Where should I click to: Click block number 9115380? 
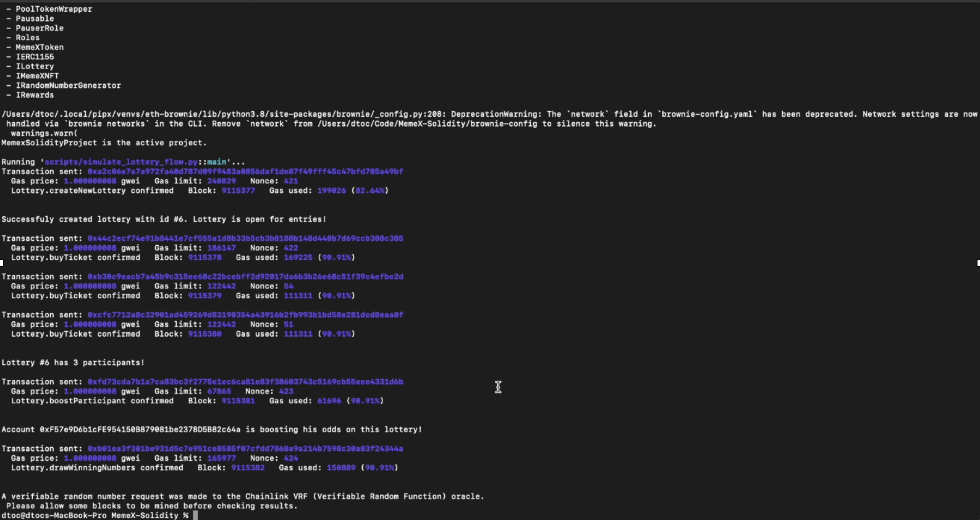coord(205,334)
